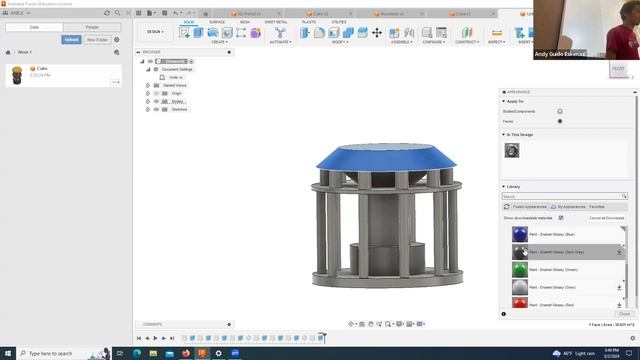Open the Construct dropdown menu
Viewport: 640px width, 360px height.
click(x=467, y=42)
